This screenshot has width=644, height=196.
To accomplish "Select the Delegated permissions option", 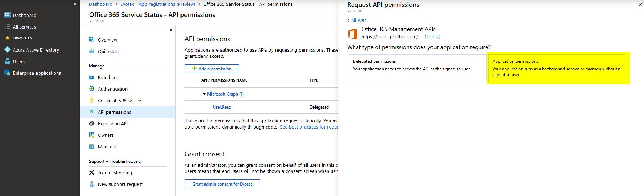I will click(417, 68).
